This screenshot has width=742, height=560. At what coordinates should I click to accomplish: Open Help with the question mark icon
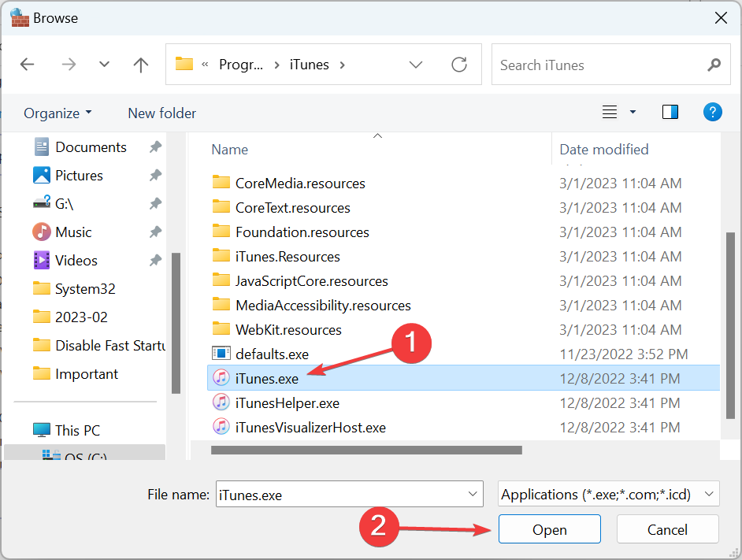coord(712,112)
